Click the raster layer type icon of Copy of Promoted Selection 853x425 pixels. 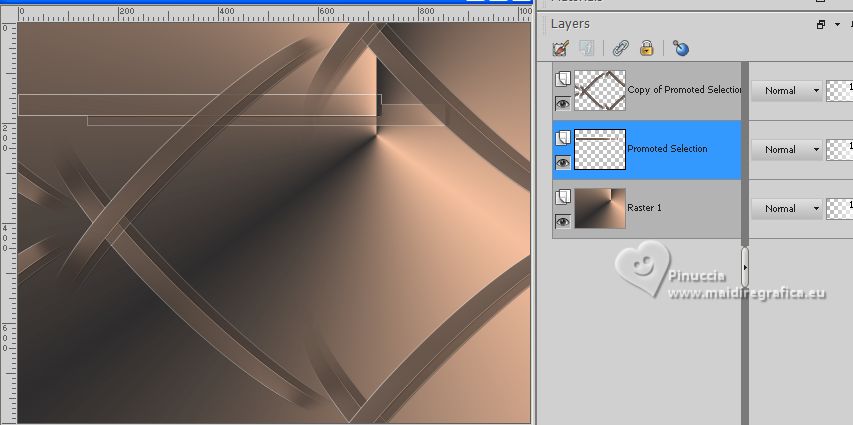click(563, 79)
